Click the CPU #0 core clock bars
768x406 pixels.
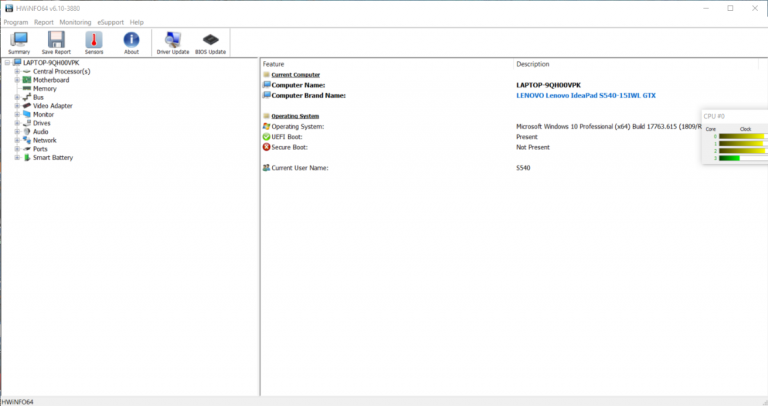point(741,143)
